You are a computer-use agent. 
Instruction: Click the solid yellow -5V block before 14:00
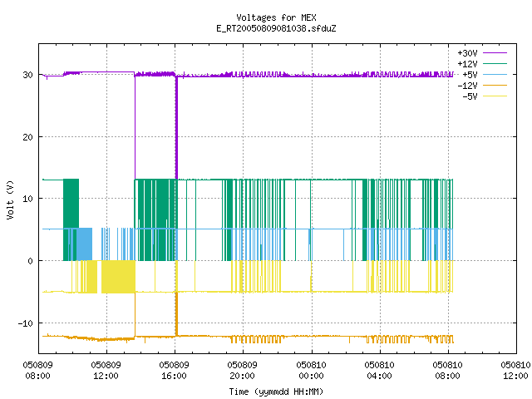118,277
